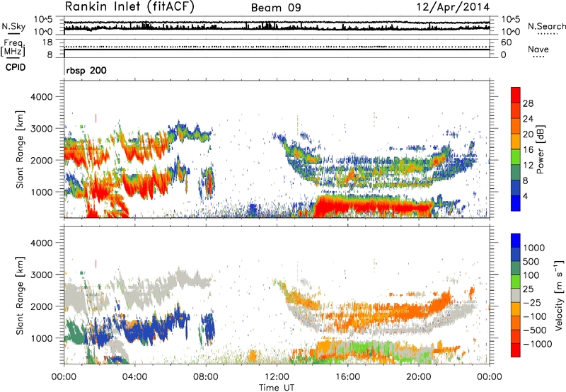Click the "Velocity [m s-1]" colorbar title

click(559, 295)
